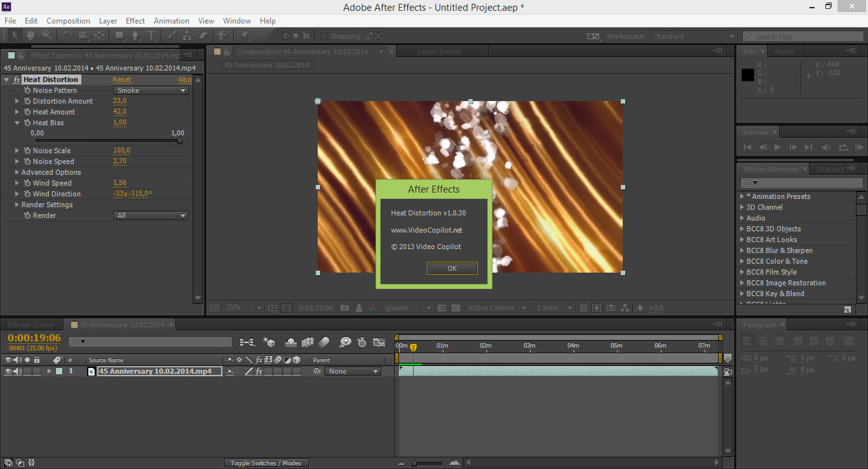Select the Horizontal Type tool
The height and width of the screenshot is (469, 868).
152,36
